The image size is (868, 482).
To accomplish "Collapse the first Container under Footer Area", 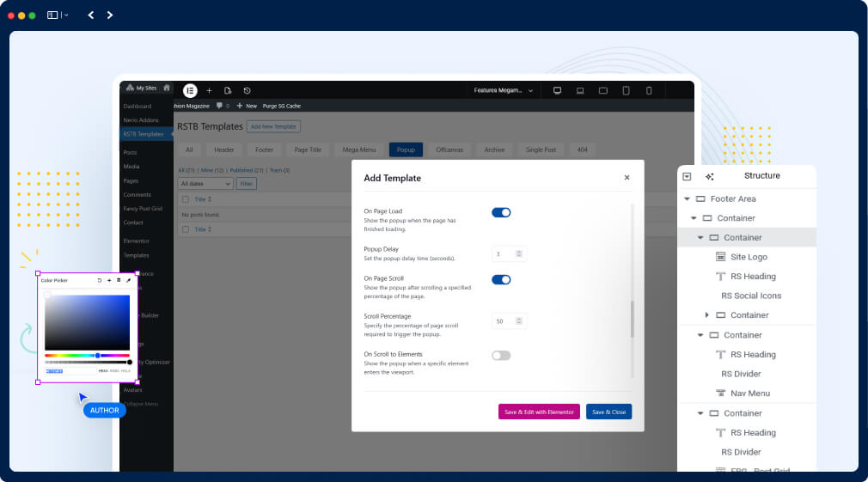I will 694,218.
